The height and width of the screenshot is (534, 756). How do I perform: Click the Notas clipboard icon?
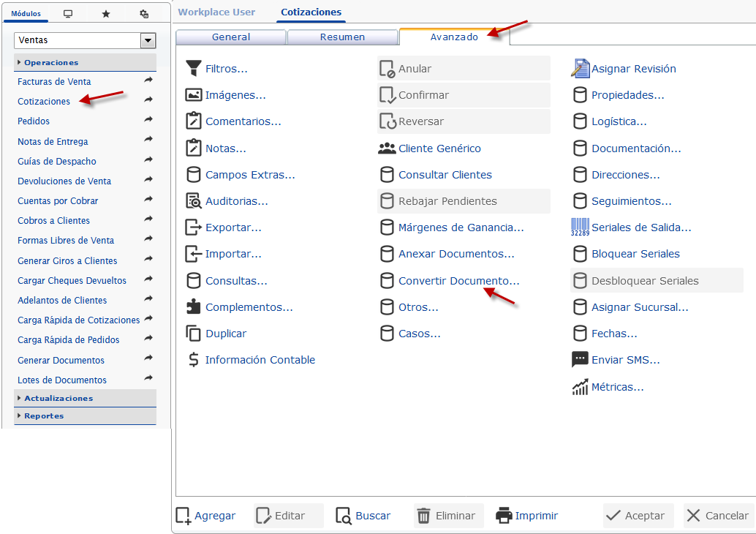pos(193,148)
